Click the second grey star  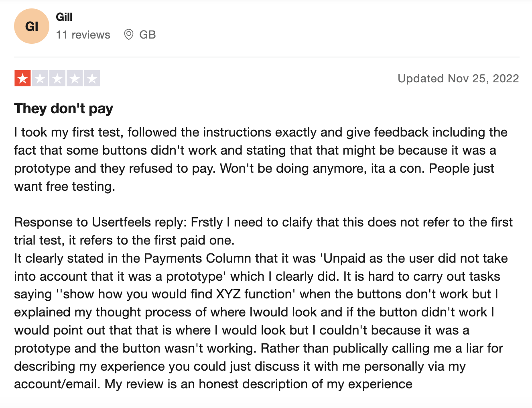pos(40,78)
